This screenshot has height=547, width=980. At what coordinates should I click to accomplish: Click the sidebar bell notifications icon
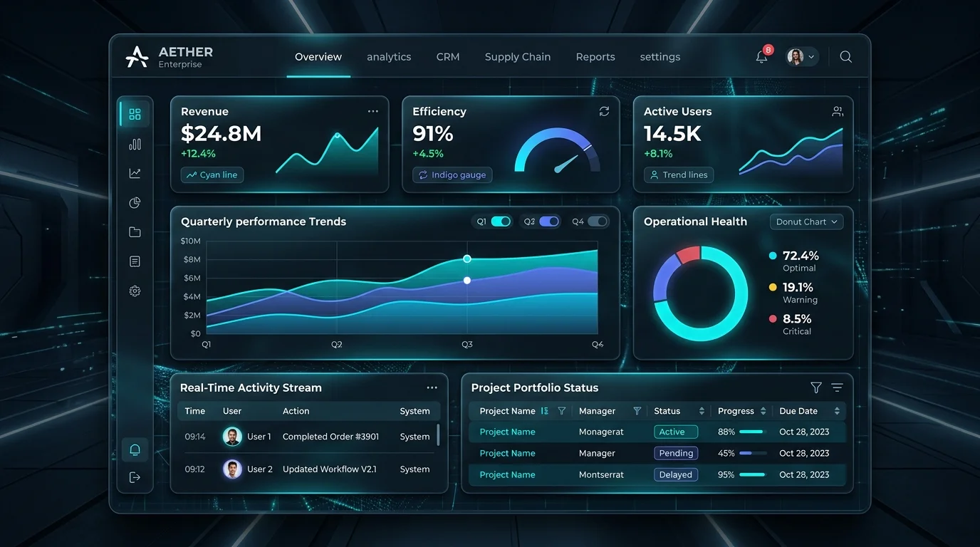[x=135, y=449]
